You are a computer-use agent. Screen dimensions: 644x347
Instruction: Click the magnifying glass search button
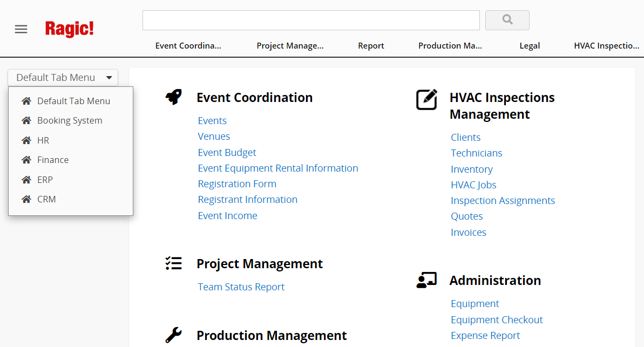(x=507, y=20)
